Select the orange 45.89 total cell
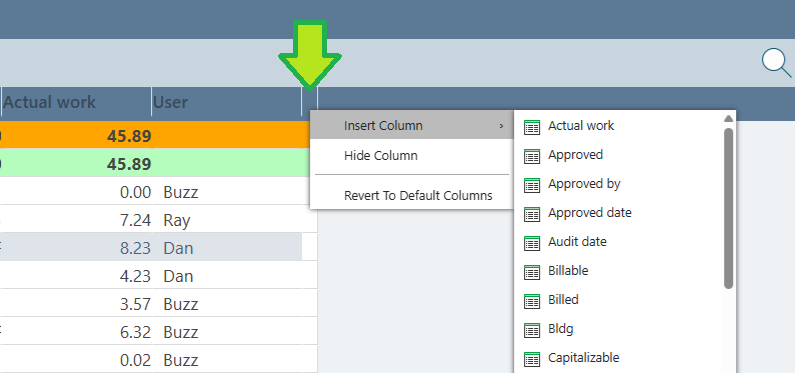 coord(76,136)
